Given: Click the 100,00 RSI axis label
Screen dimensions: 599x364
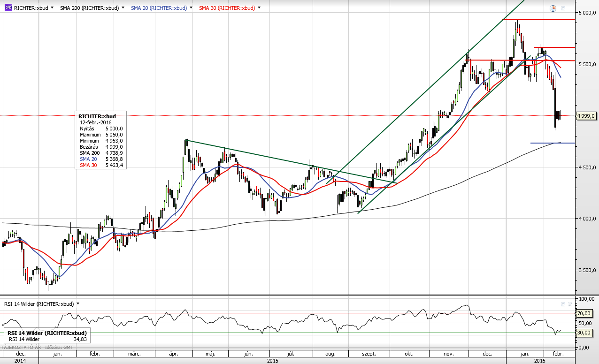Looking at the screenshot, I should (x=587, y=299).
